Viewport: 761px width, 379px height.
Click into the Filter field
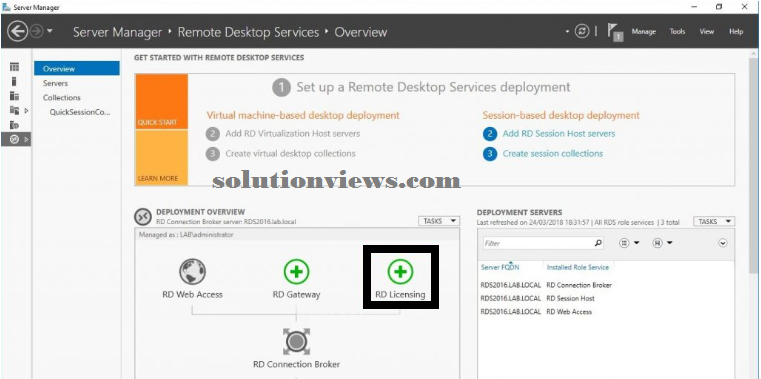pyautogui.click(x=537, y=243)
